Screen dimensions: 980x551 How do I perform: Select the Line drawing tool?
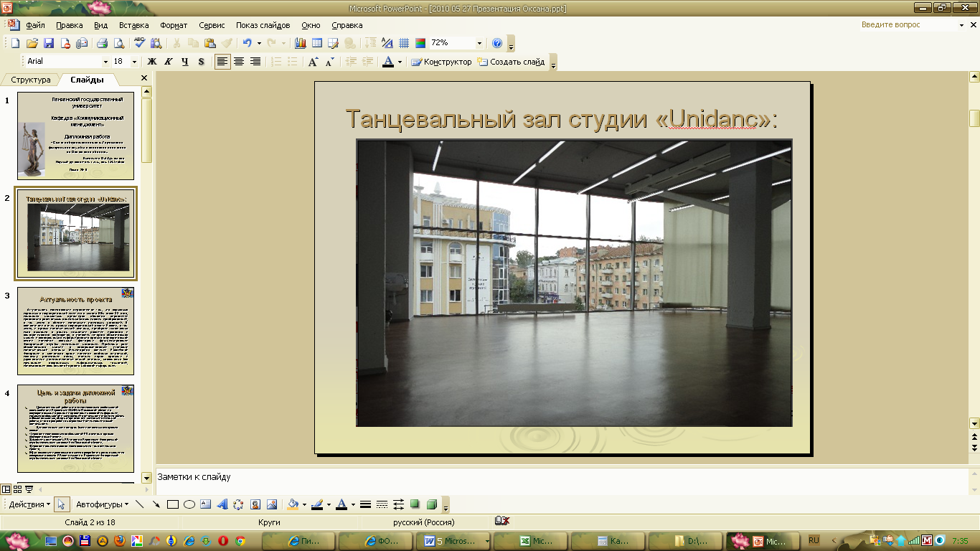(140, 504)
